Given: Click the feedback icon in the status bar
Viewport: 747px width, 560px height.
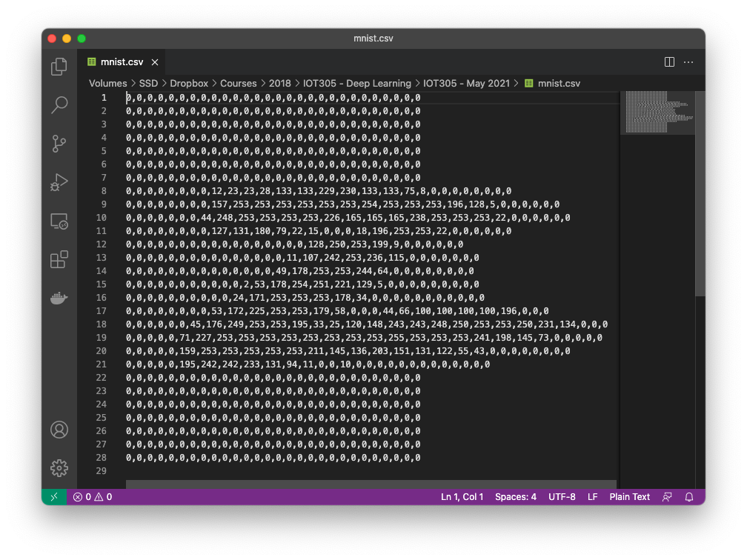Looking at the screenshot, I should click(667, 496).
